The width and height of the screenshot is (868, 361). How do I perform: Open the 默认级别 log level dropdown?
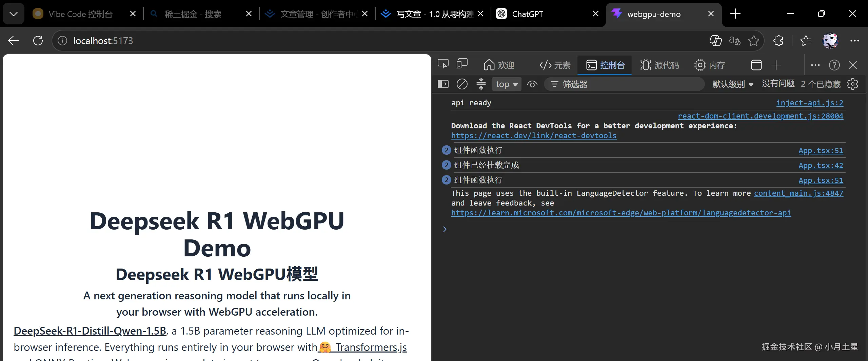pos(733,84)
